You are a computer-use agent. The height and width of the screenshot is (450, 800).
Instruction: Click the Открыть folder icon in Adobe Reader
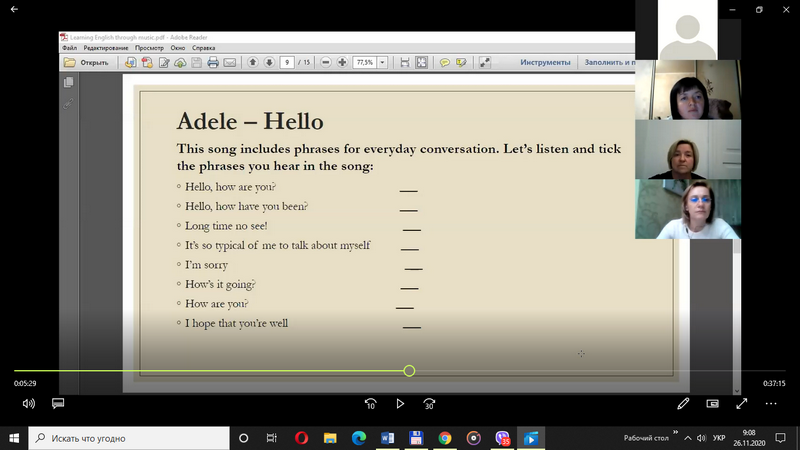69,62
